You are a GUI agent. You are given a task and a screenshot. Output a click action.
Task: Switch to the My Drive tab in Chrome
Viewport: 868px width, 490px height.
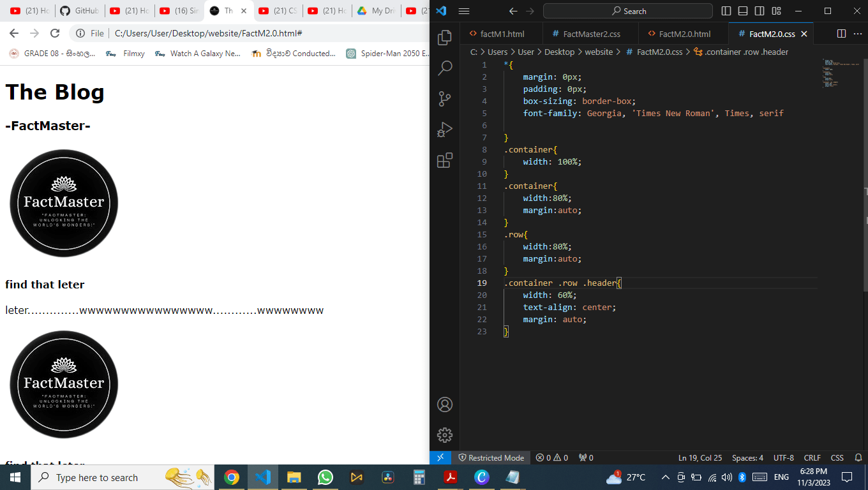point(377,11)
